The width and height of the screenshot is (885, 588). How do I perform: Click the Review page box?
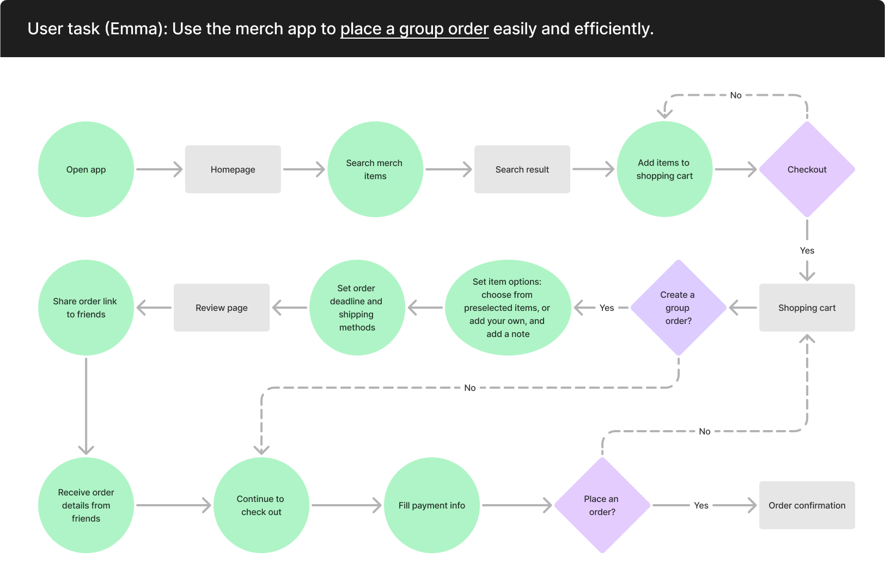[222, 308]
